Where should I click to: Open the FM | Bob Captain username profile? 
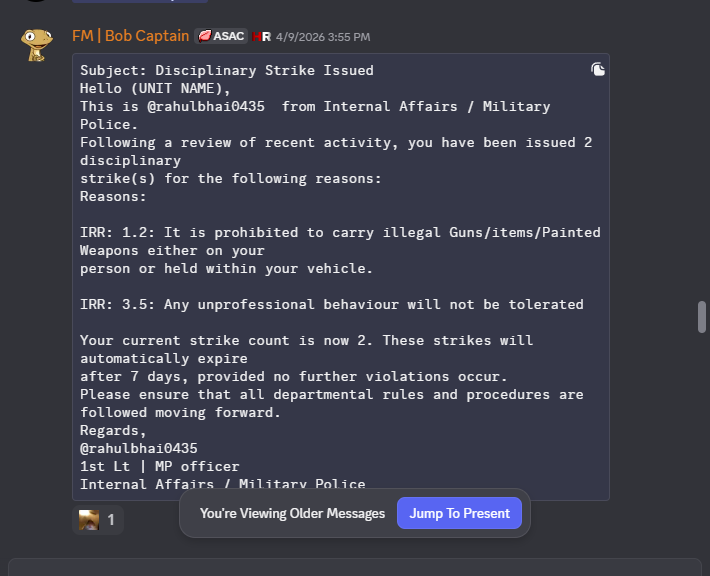(x=130, y=36)
